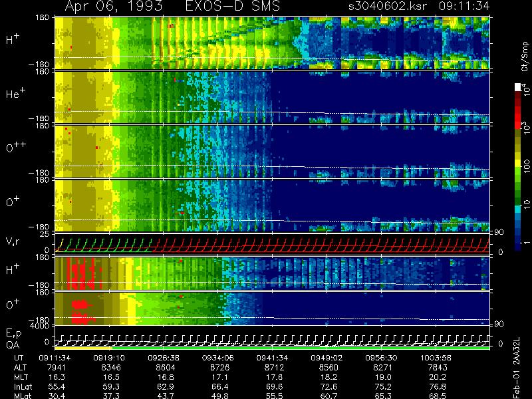Viewport: 532px width, 399px height.
Task: Click the UT value "0926:38"
Action: click(x=164, y=358)
